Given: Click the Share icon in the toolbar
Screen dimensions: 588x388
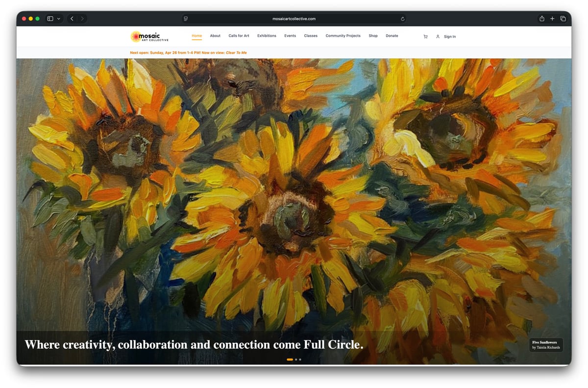Looking at the screenshot, I should tap(541, 18).
